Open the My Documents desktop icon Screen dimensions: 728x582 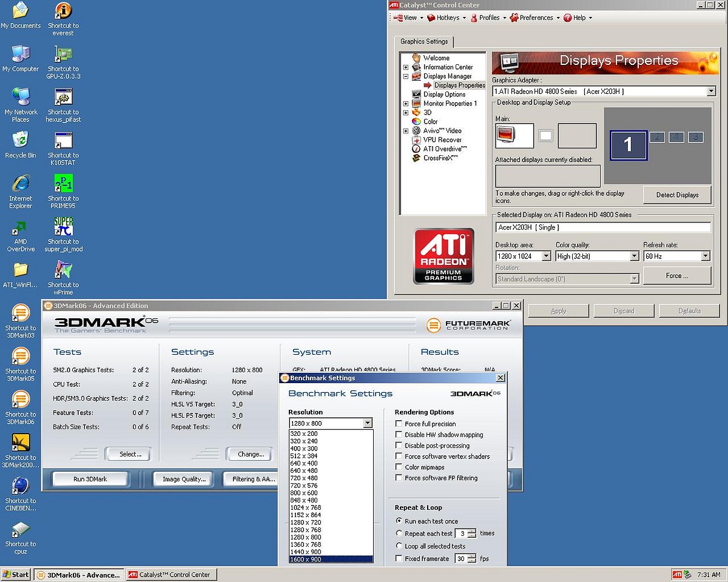click(21, 16)
